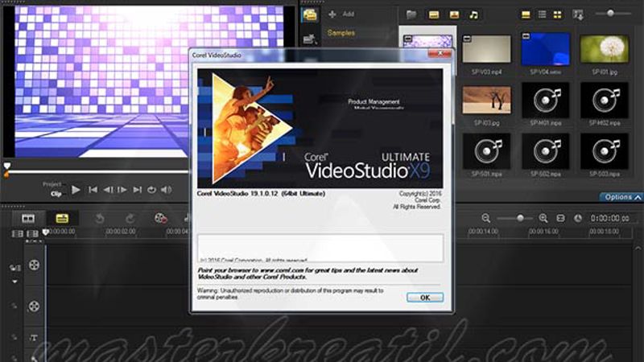The width and height of the screenshot is (644, 362).
Task: Zoom in the timeline
Action: tap(543, 218)
